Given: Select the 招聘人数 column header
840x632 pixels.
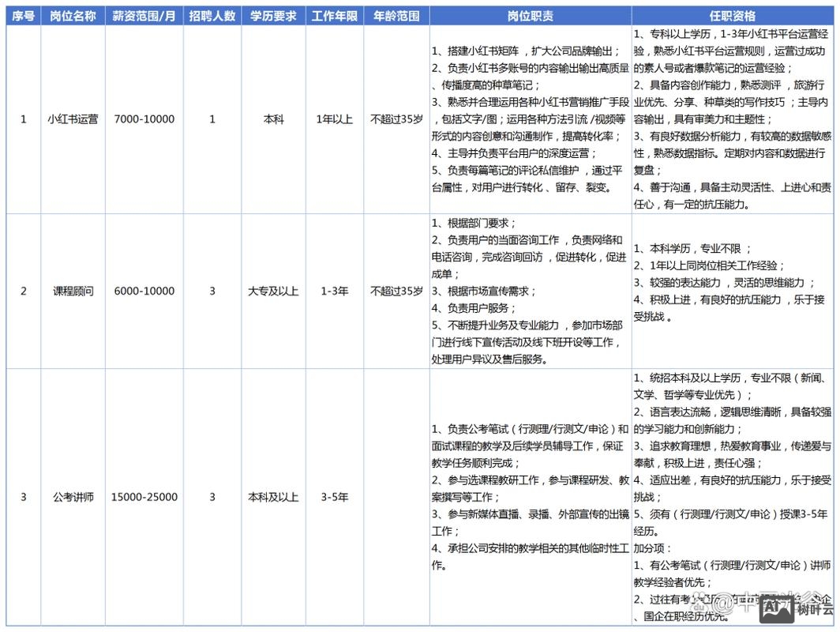Looking at the screenshot, I should point(212,15).
